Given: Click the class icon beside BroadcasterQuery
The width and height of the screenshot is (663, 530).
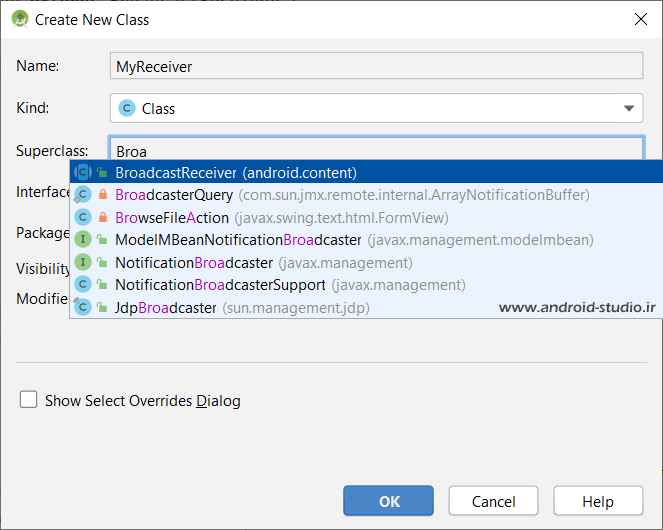Looking at the screenshot, I should [83, 195].
